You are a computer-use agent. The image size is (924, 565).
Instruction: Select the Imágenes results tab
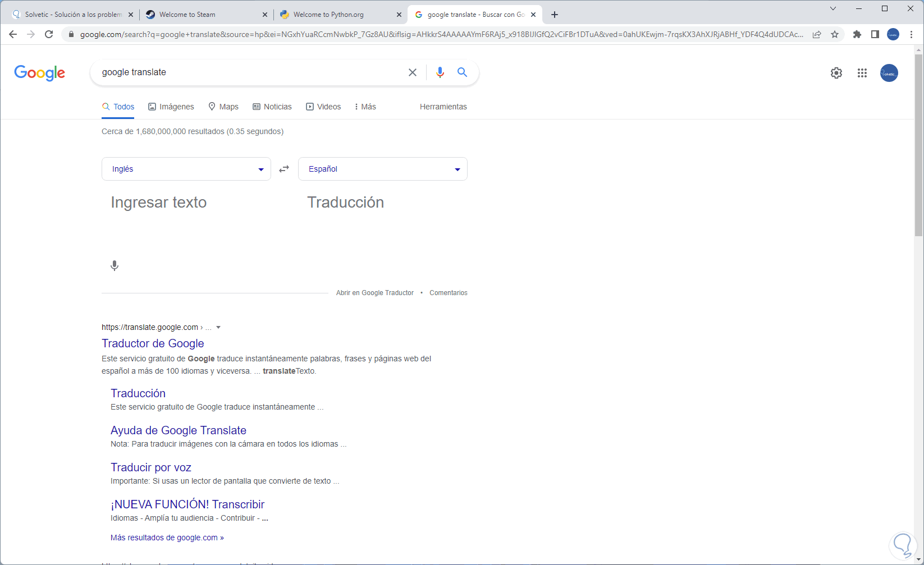point(171,107)
